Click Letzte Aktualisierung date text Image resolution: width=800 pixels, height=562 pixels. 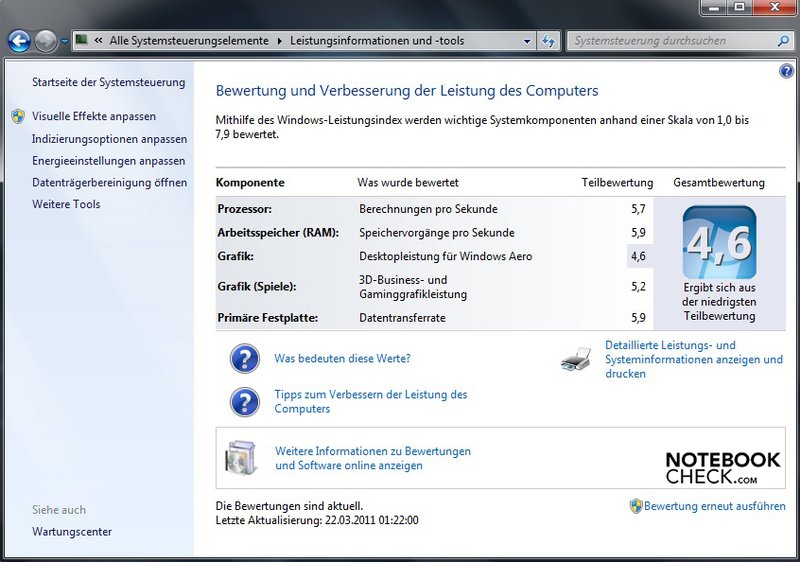(317, 520)
